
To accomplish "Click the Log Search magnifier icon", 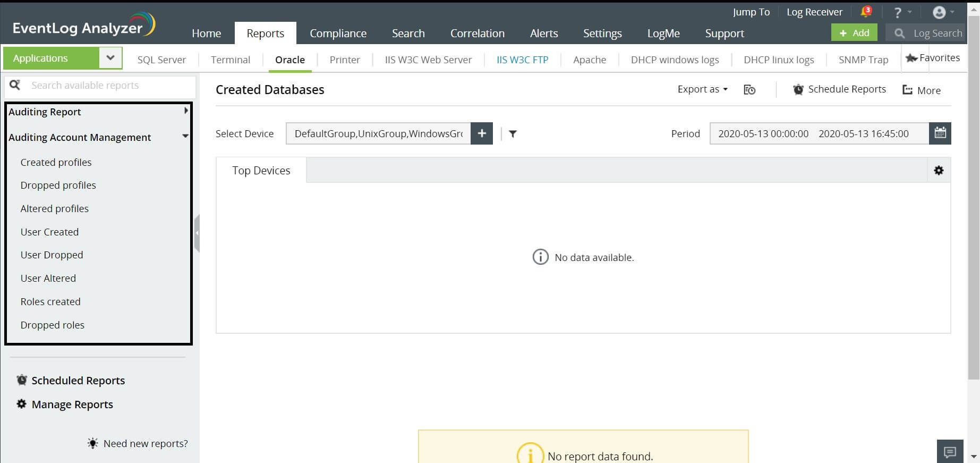I will [x=899, y=33].
